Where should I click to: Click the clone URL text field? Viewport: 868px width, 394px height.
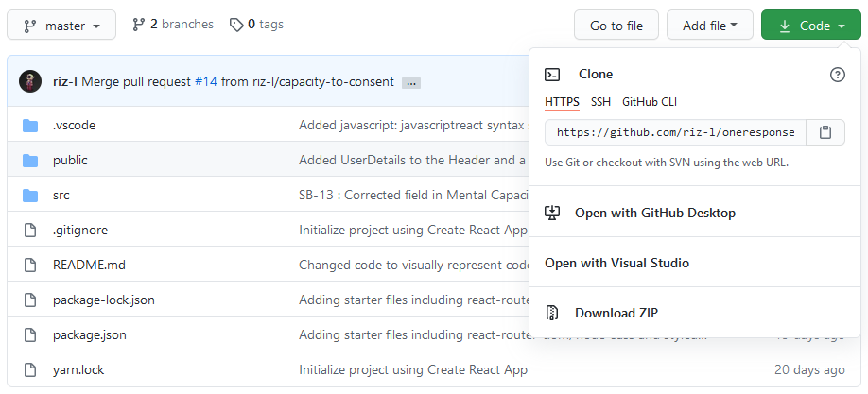(x=675, y=132)
